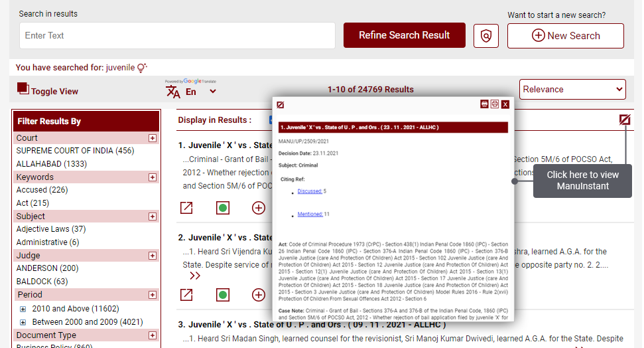
Task: Click the lightbulb icon beside juvenile
Action: 141,68
